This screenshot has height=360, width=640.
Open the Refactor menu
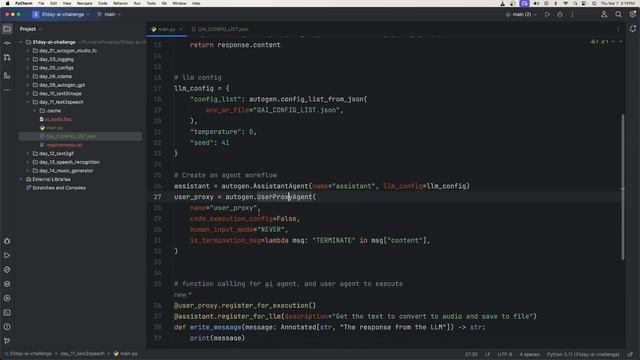(x=120, y=3)
